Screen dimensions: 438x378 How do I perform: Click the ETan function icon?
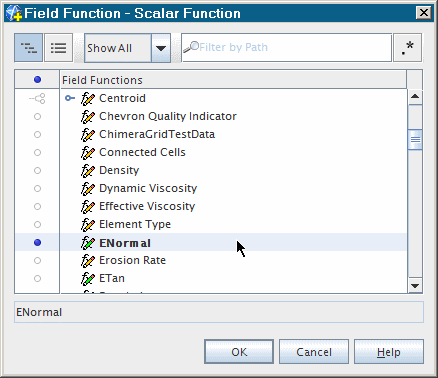[x=88, y=279]
